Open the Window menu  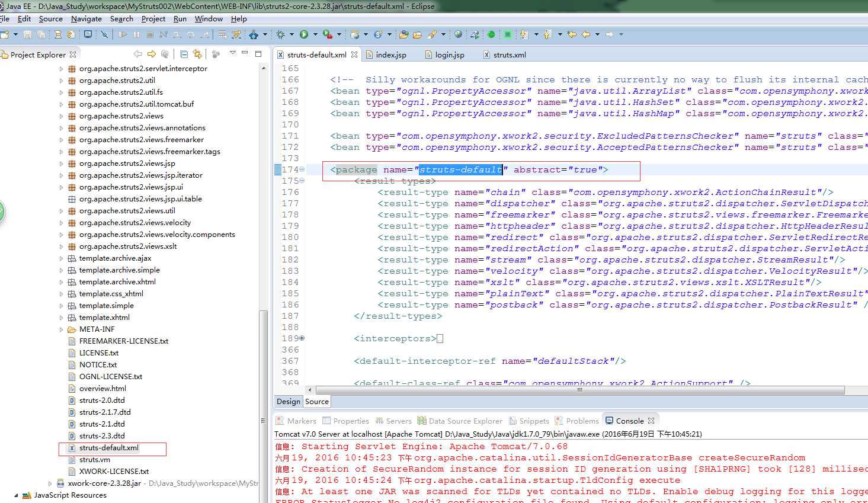[209, 19]
